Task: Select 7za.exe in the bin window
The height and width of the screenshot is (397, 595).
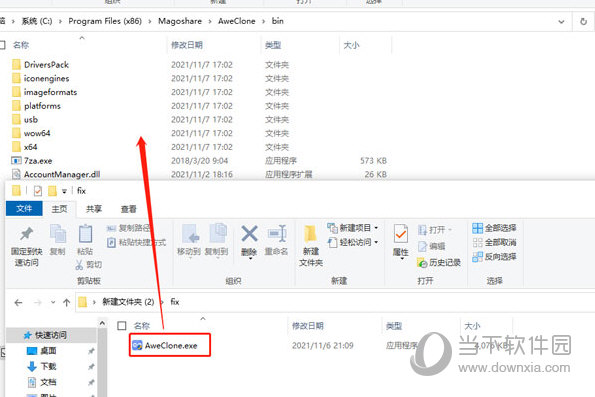Action: [x=38, y=161]
